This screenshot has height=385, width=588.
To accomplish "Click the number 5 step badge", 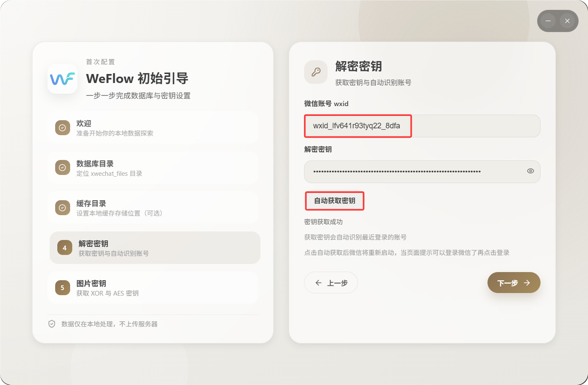I will click(62, 288).
